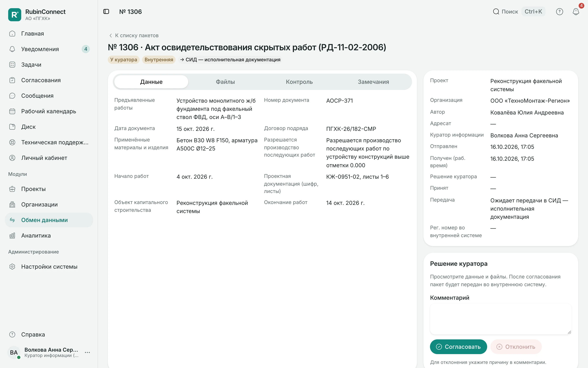
Task: Click into the Комментарий text area
Action: pyautogui.click(x=501, y=319)
